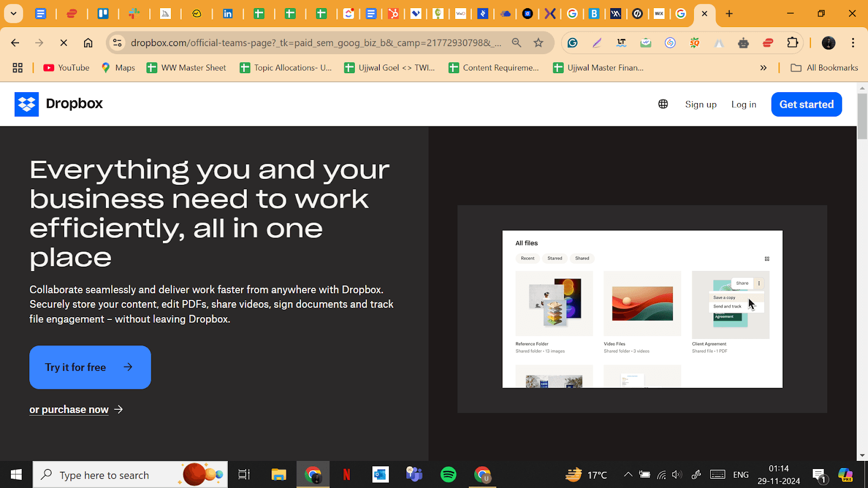
Task: Open the browser home page
Action: pos(88,43)
